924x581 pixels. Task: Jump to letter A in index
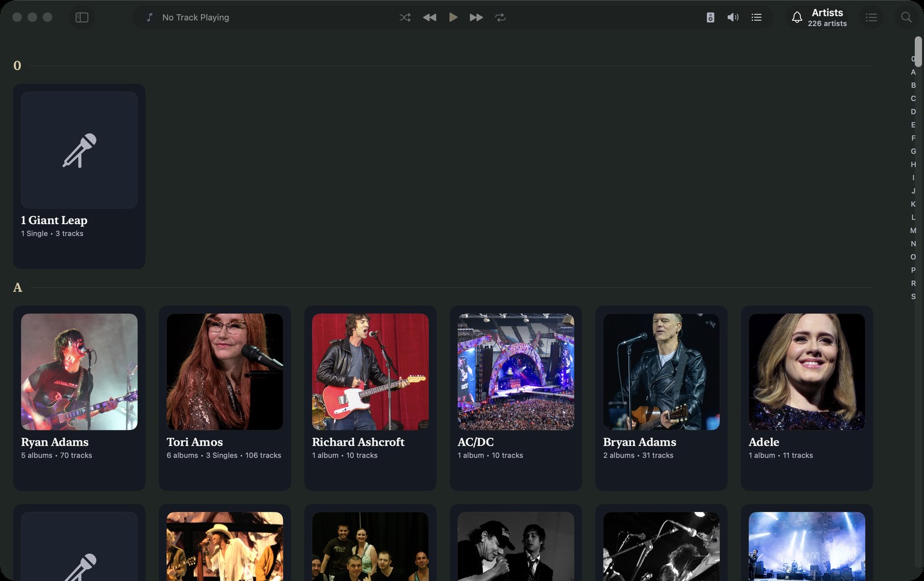914,72
